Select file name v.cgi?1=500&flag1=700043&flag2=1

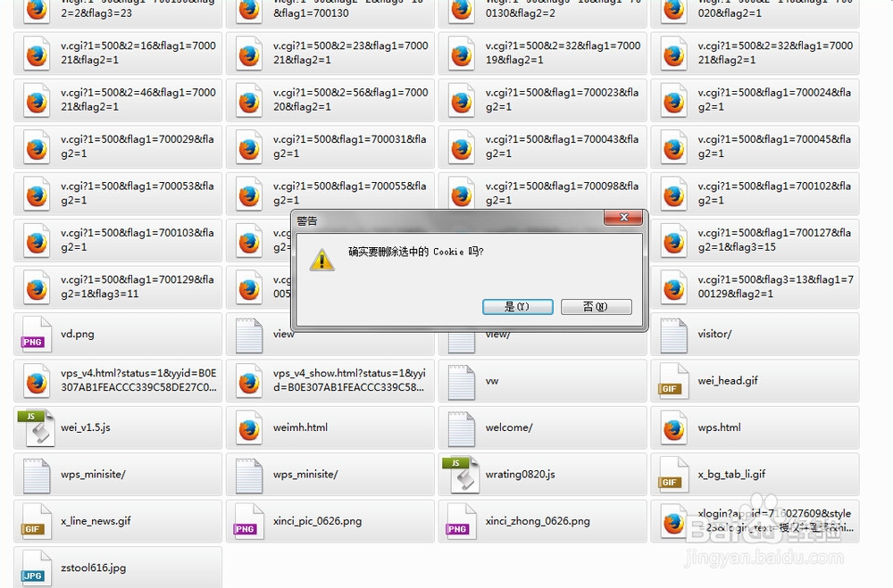tap(562, 146)
